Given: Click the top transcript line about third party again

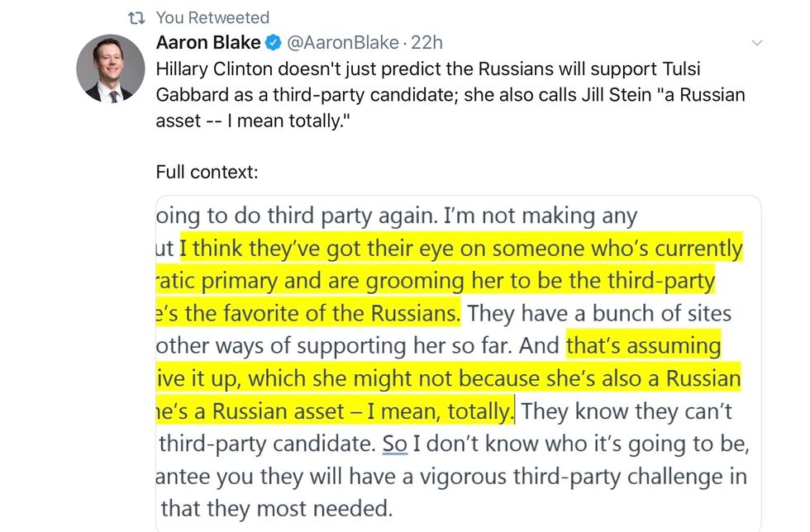Looking at the screenshot, I should coord(397,216).
